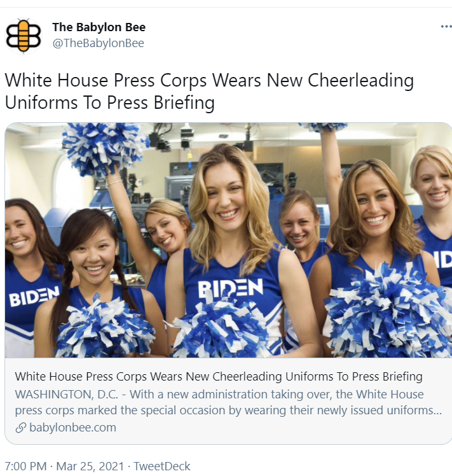Image resolution: width=452 pixels, height=476 pixels.
Task: Open the link card headline about Cheerleading Uniforms
Action: click(219, 377)
